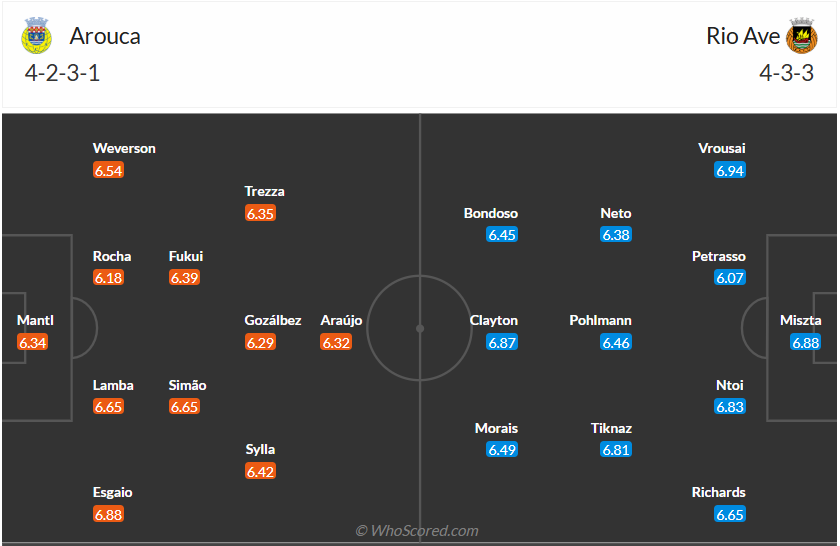Select player Weverson on the pitch
Viewport: 840px width, 546px height.
(x=124, y=148)
